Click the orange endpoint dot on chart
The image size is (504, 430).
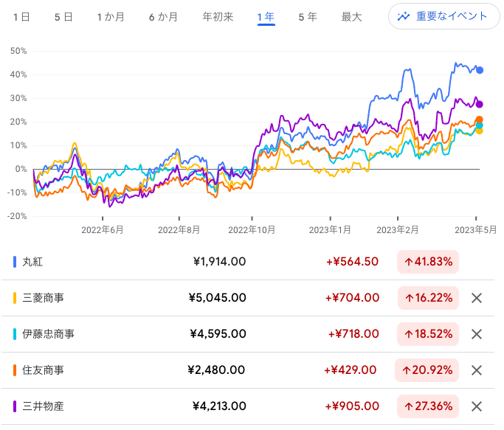(x=479, y=119)
